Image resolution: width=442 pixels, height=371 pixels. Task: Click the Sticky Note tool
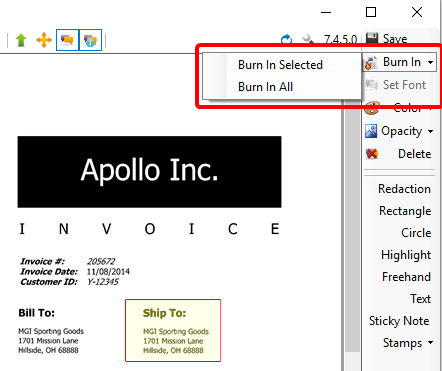(x=399, y=321)
